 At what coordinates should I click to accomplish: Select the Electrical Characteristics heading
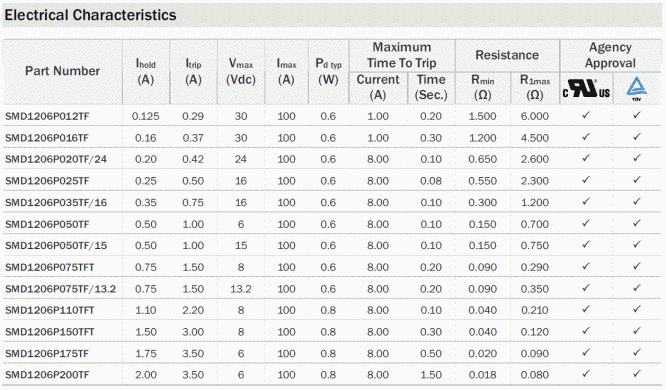[x=90, y=15]
